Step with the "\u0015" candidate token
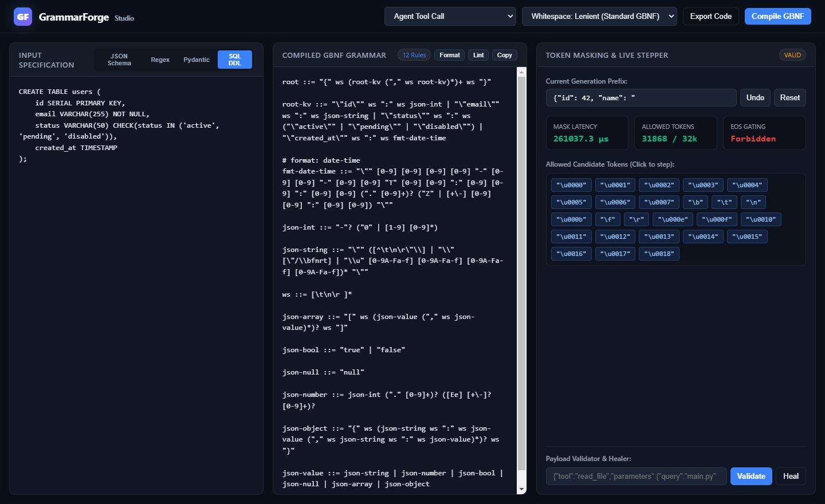Image resolution: width=825 pixels, height=504 pixels. click(747, 237)
